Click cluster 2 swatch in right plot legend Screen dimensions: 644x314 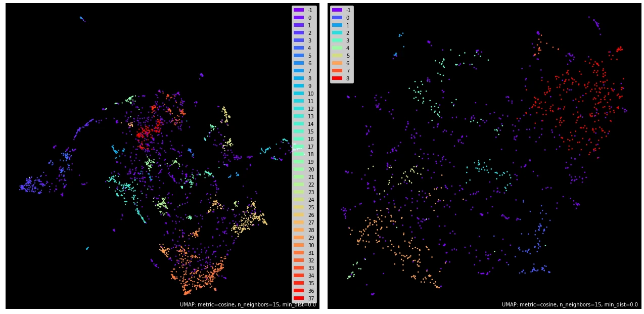point(337,33)
